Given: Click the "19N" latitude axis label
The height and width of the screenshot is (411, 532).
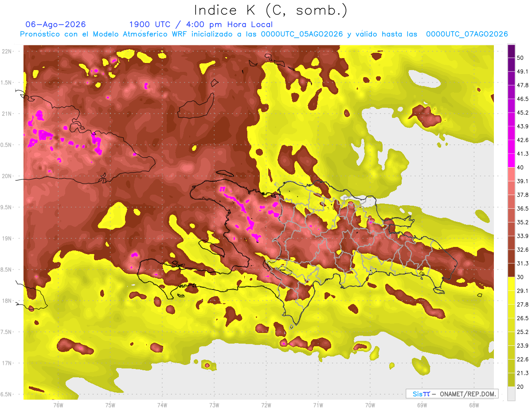Looking at the screenshot, I should tap(6, 239).
